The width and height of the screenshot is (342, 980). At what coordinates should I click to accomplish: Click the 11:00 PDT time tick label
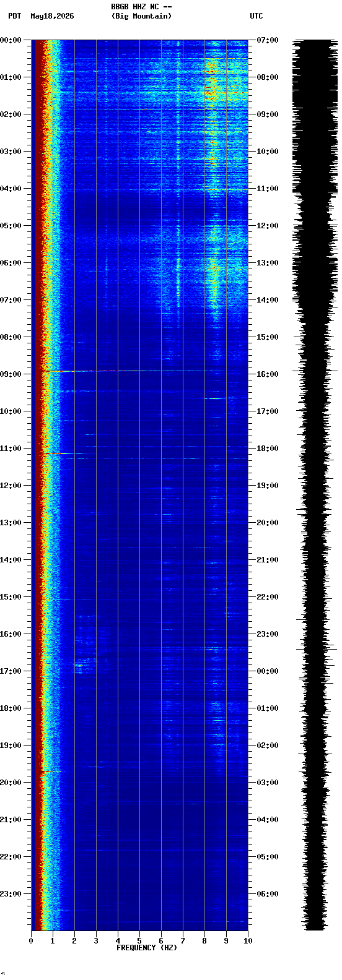point(11,449)
